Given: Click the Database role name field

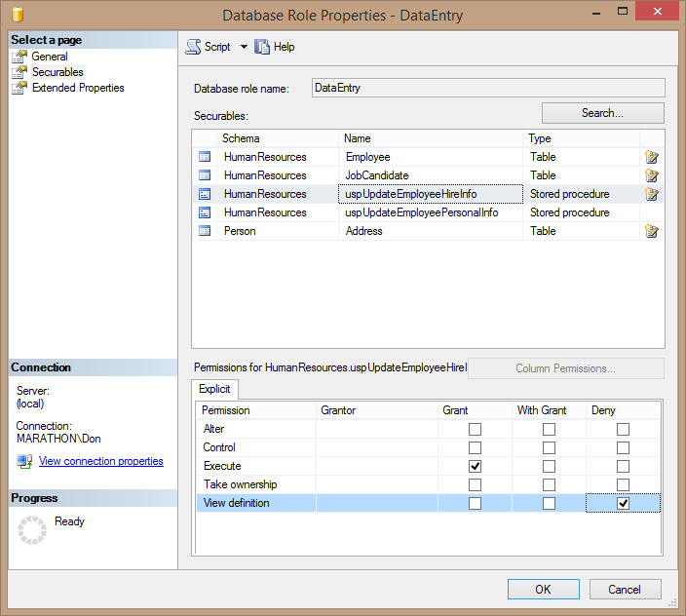Looking at the screenshot, I should click(487, 88).
